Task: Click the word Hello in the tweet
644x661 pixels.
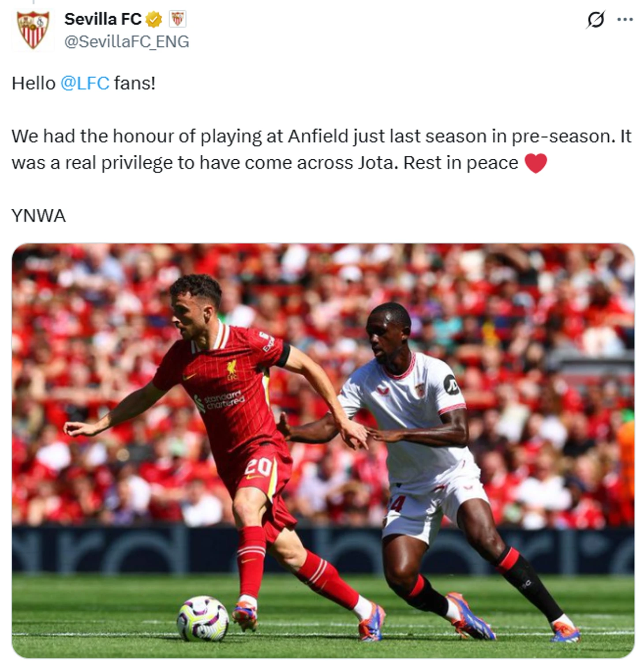Action: [x=34, y=83]
